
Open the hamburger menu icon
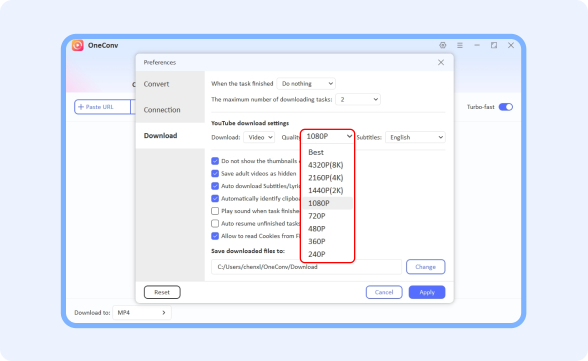[460, 45]
